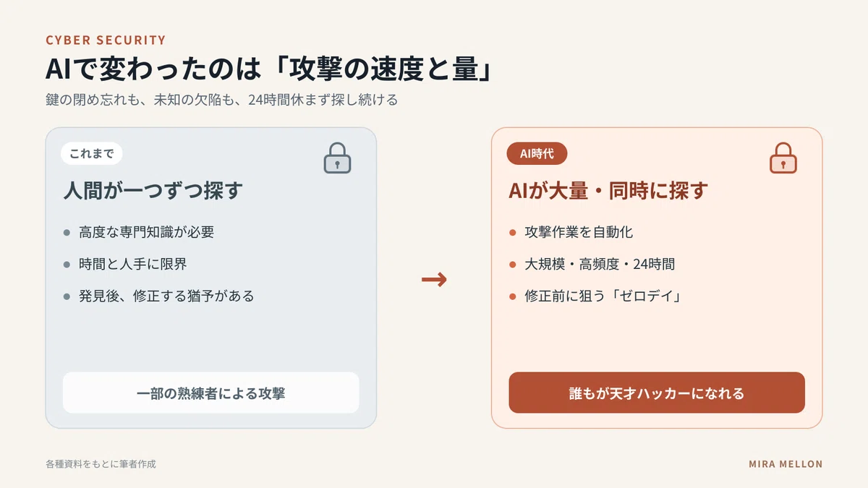Click the 一部の熟練者による攻撃 button
868x488 pixels.
click(x=210, y=393)
